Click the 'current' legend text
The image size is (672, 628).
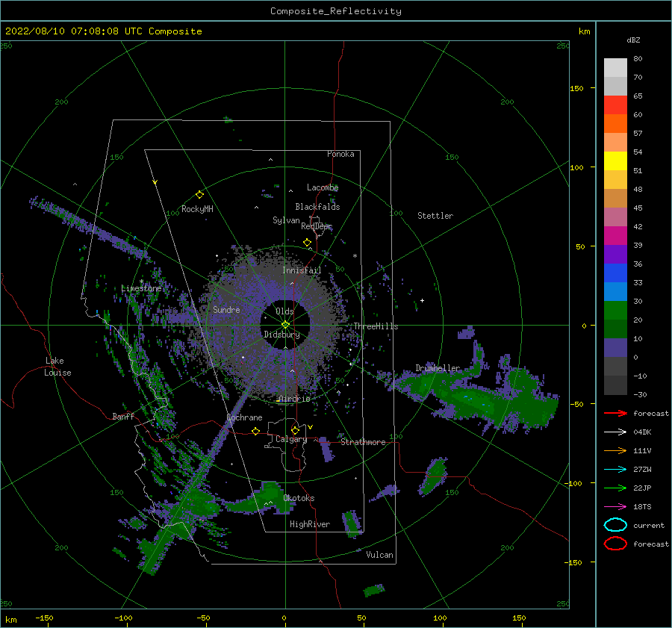point(649,525)
